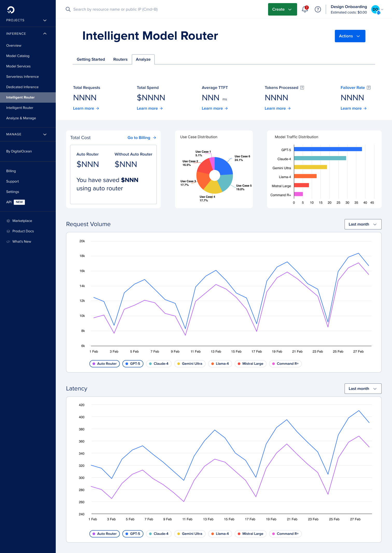The image size is (392, 553).
Task: Open Billing in the sidebar
Action: 28,171
